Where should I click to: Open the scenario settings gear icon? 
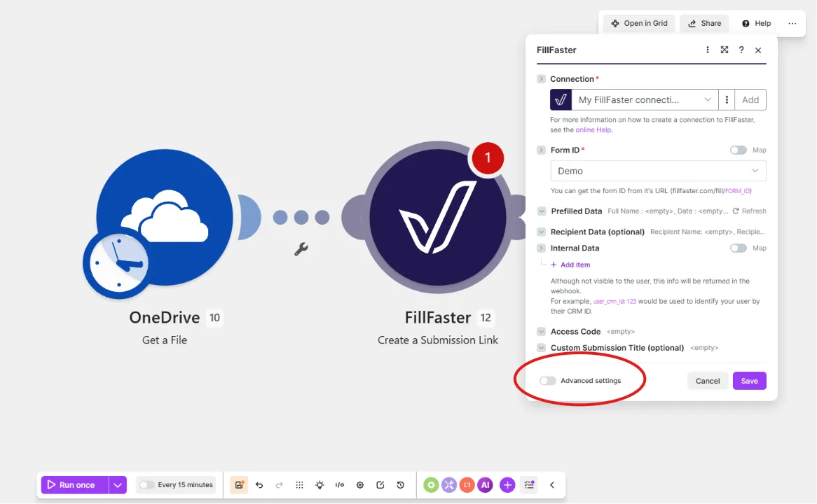[x=360, y=484]
